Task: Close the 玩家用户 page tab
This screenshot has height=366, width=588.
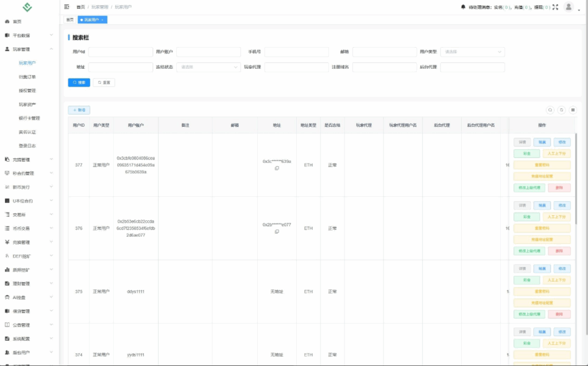Action: tap(102, 20)
